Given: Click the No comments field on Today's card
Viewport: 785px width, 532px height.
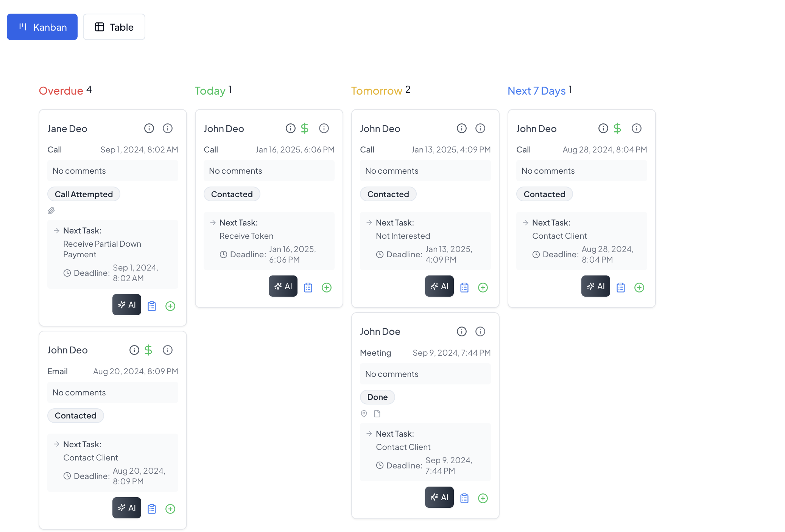Looking at the screenshot, I should point(269,171).
